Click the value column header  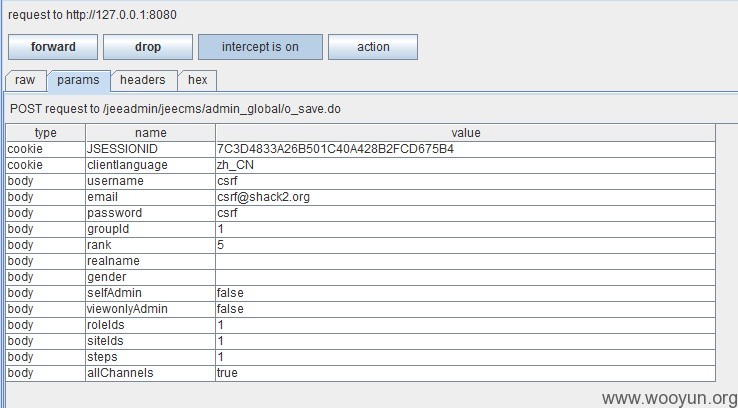tap(465, 133)
